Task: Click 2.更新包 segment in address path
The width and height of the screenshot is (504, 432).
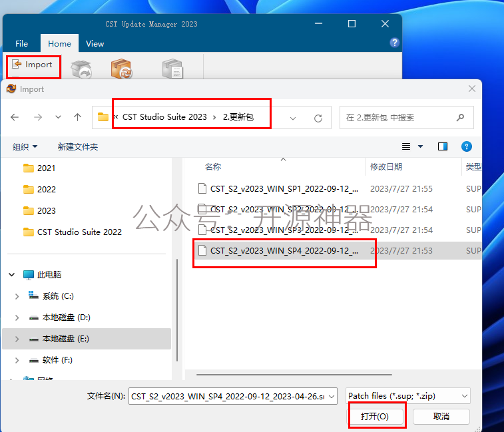Action: [x=238, y=117]
